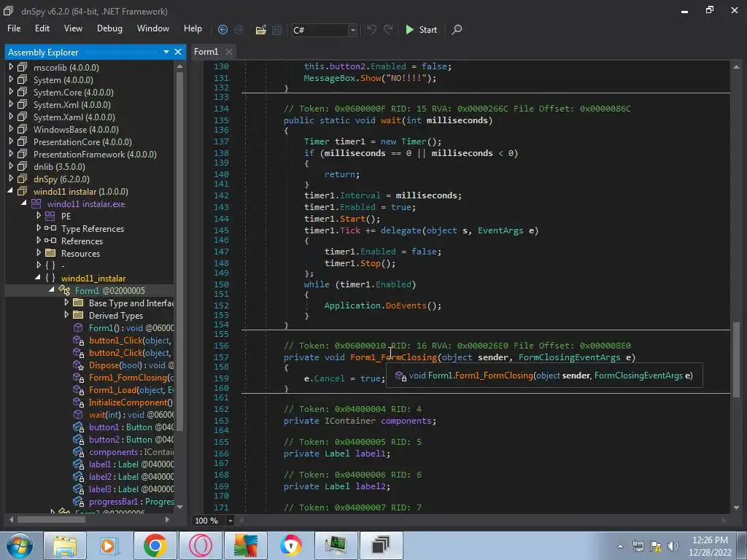The width and height of the screenshot is (747, 560).
Task: Open the Edit menu
Action: coord(42,28)
